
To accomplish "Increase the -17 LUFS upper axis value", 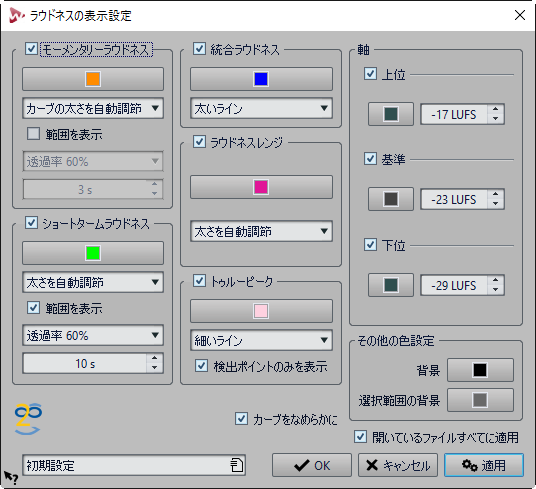I will pyautogui.click(x=495, y=109).
